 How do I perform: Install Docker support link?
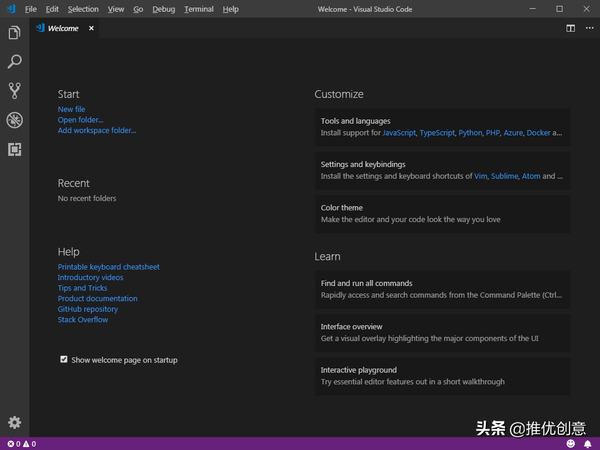click(x=538, y=133)
